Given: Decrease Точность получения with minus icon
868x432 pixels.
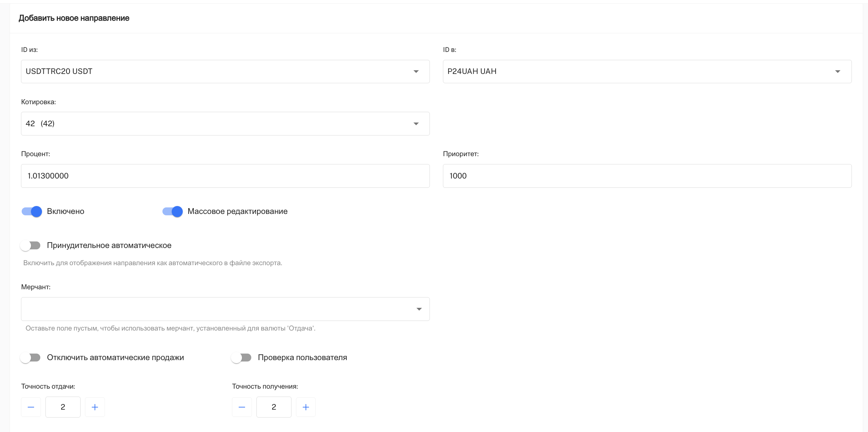Looking at the screenshot, I should pyautogui.click(x=242, y=407).
